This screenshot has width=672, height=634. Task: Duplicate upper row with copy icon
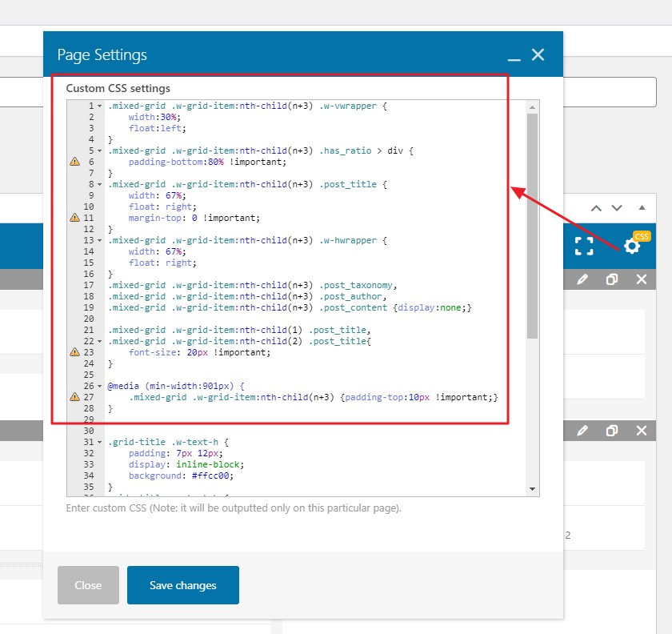pos(612,279)
